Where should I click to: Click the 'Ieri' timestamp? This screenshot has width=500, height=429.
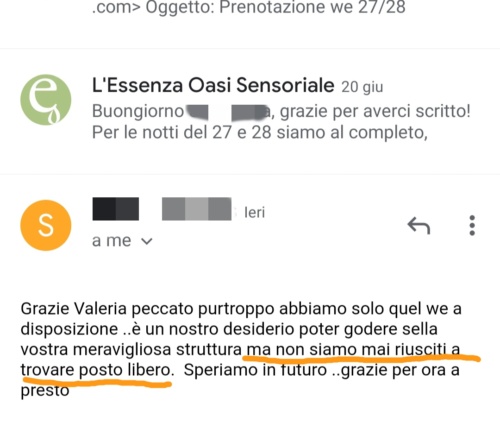[x=255, y=213]
